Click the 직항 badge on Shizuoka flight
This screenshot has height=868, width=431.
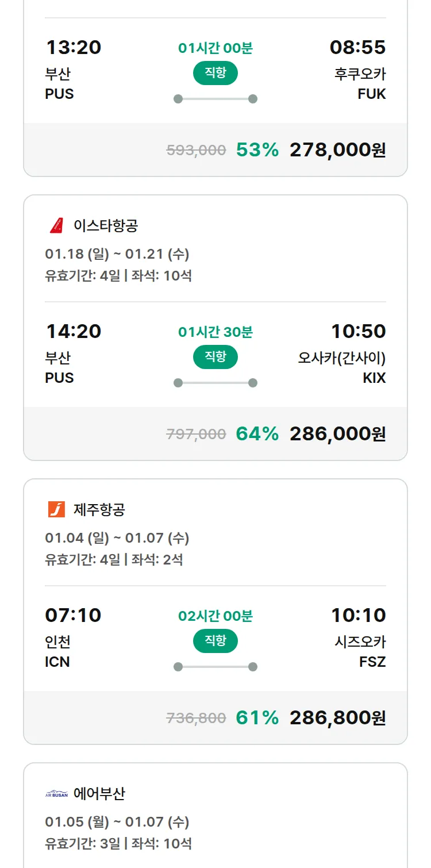[215, 641]
